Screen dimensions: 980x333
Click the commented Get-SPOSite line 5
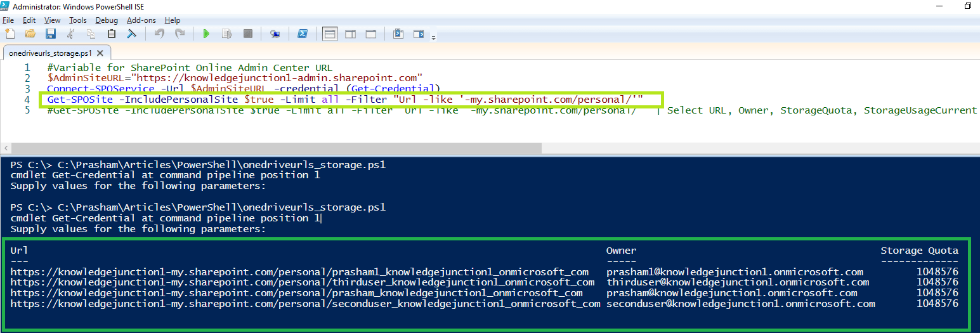(512, 110)
